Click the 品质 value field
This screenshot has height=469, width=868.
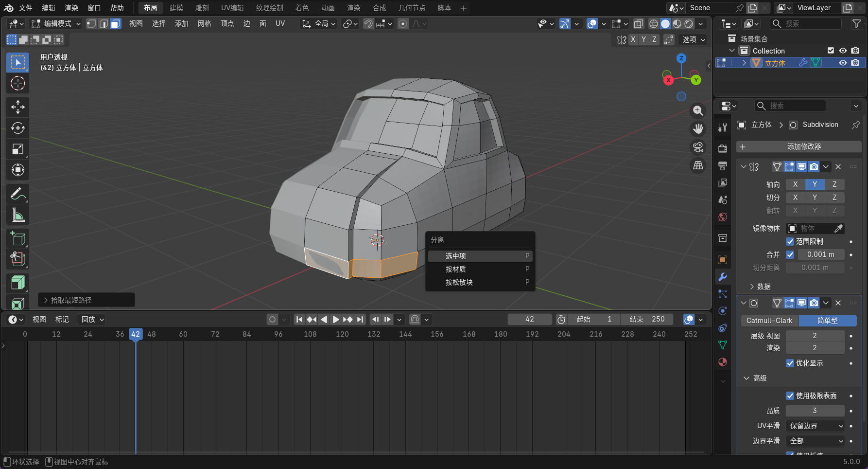point(815,411)
